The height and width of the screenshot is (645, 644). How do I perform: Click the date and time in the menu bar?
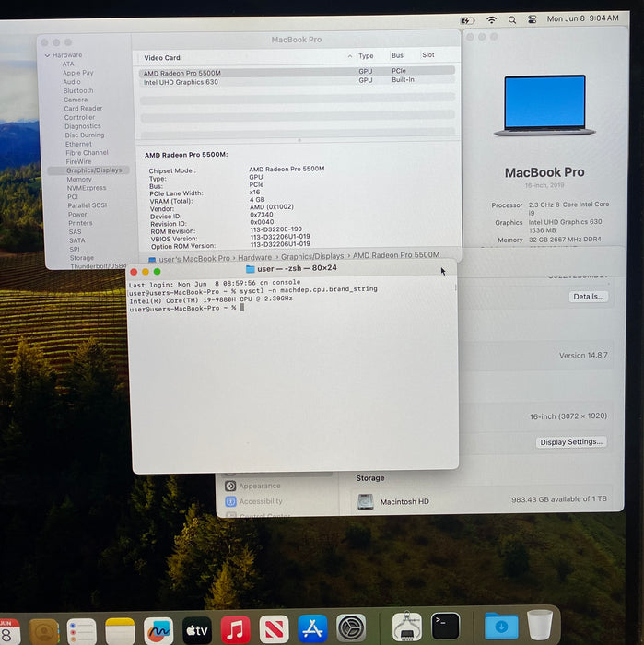pyautogui.click(x=582, y=18)
